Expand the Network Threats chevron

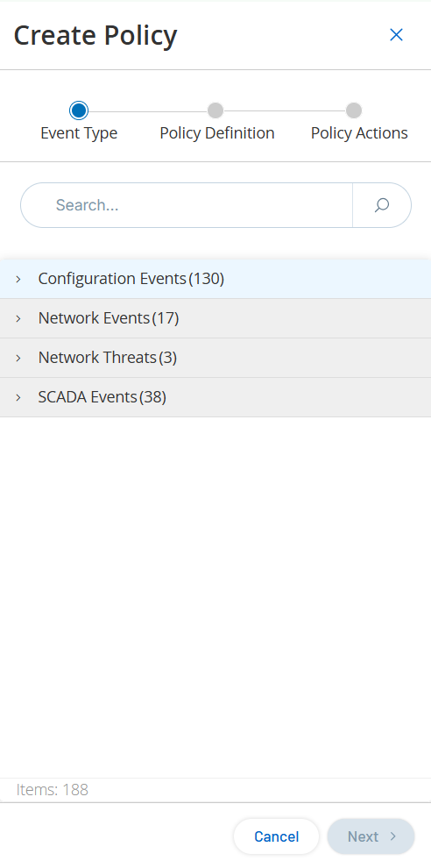pyautogui.click(x=18, y=359)
